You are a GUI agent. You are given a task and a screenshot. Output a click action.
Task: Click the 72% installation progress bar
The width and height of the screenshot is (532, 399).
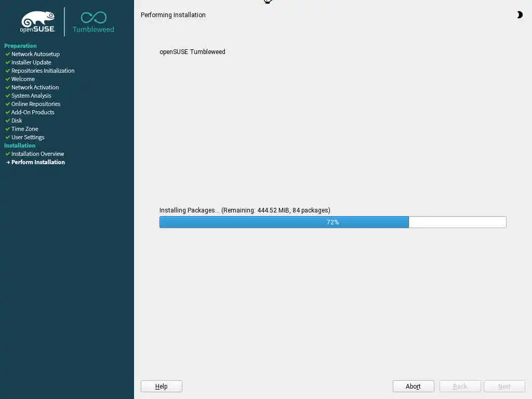333,222
